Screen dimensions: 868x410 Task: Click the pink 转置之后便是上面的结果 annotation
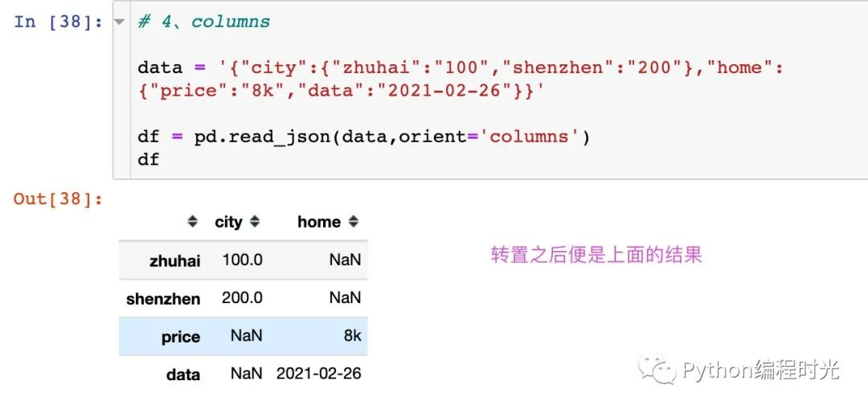(596, 256)
